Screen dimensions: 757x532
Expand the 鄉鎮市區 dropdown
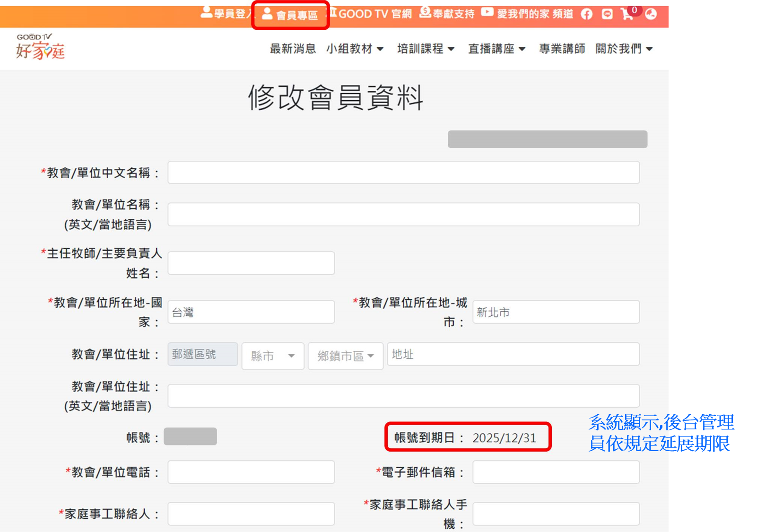point(345,356)
